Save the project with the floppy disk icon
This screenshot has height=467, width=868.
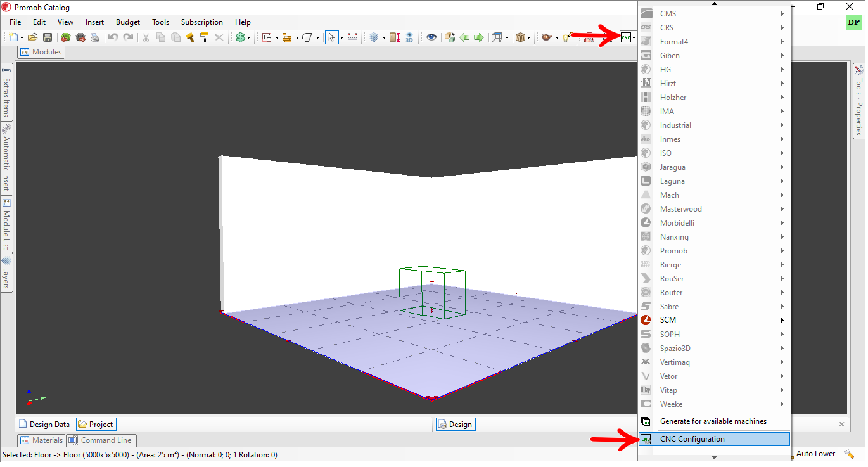47,37
